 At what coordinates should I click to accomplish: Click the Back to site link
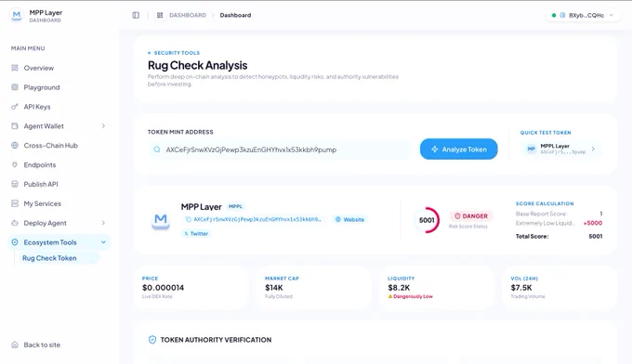click(42, 344)
